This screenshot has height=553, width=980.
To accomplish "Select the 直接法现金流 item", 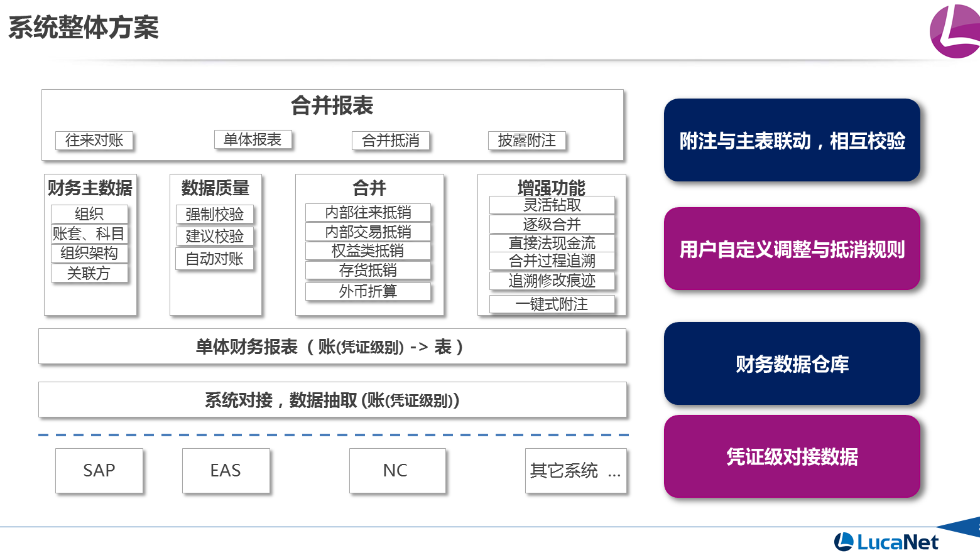I will click(x=552, y=243).
